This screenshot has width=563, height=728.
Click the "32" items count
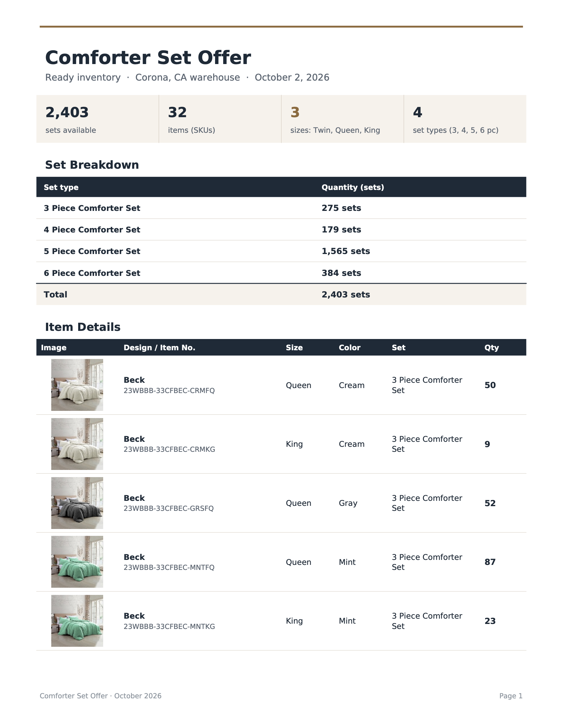(x=177, y=112)
